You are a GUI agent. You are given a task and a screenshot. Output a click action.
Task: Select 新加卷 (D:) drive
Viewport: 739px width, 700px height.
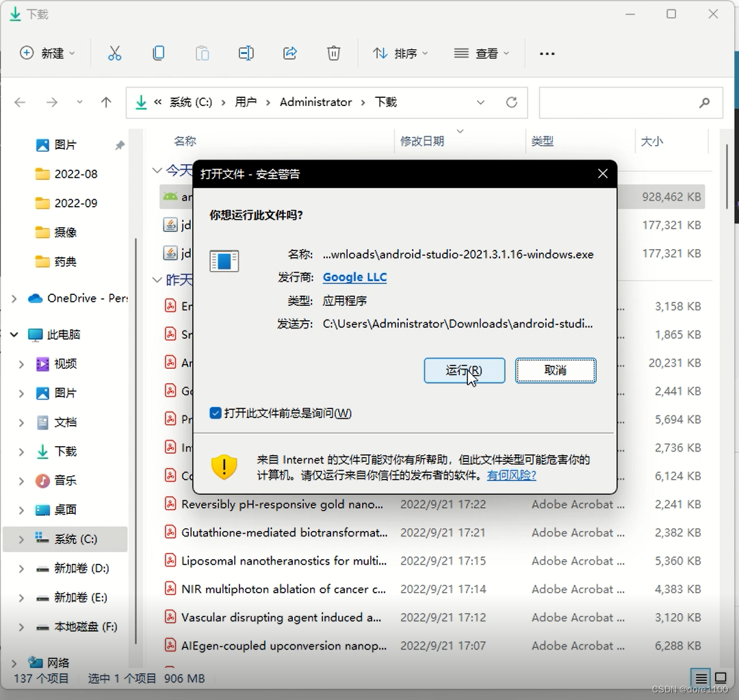(x=72, y=569)
